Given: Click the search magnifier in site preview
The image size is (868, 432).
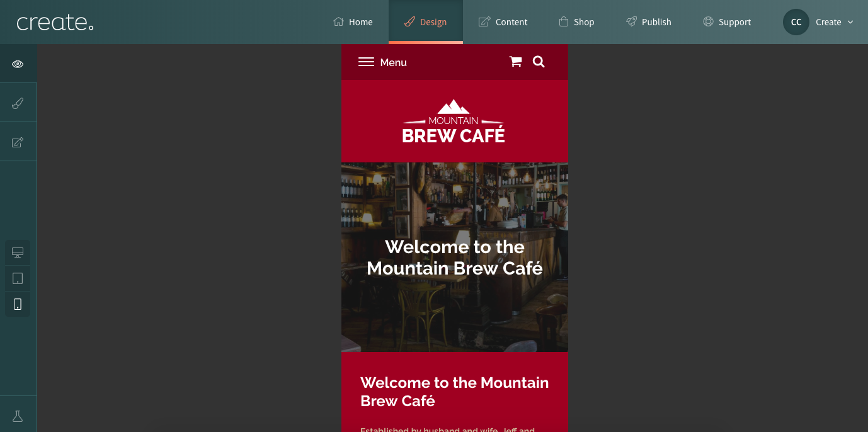Looking at the screenshot, I should (x=539, y=62).
